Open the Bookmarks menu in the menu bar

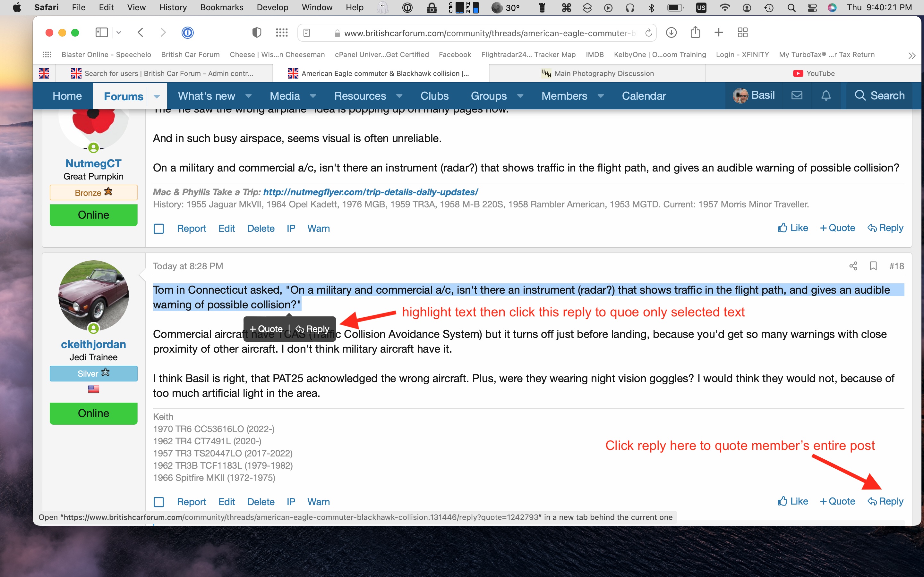tap(221, 8)
